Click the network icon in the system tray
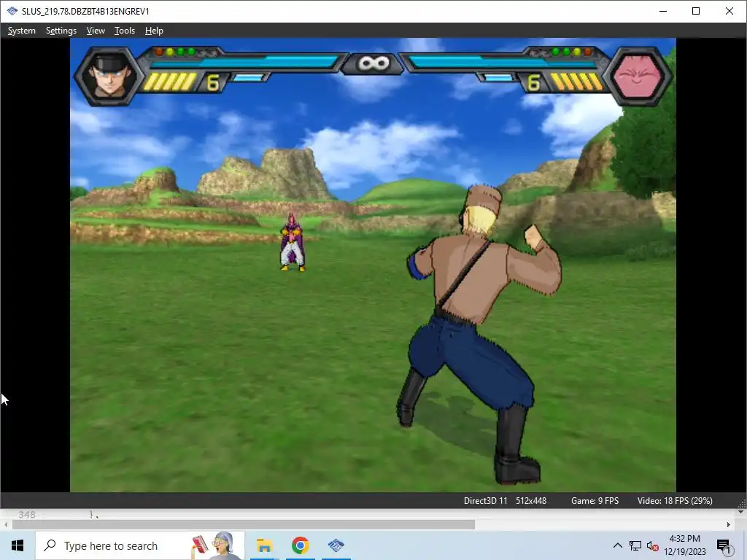 click(x=635, y=545)
